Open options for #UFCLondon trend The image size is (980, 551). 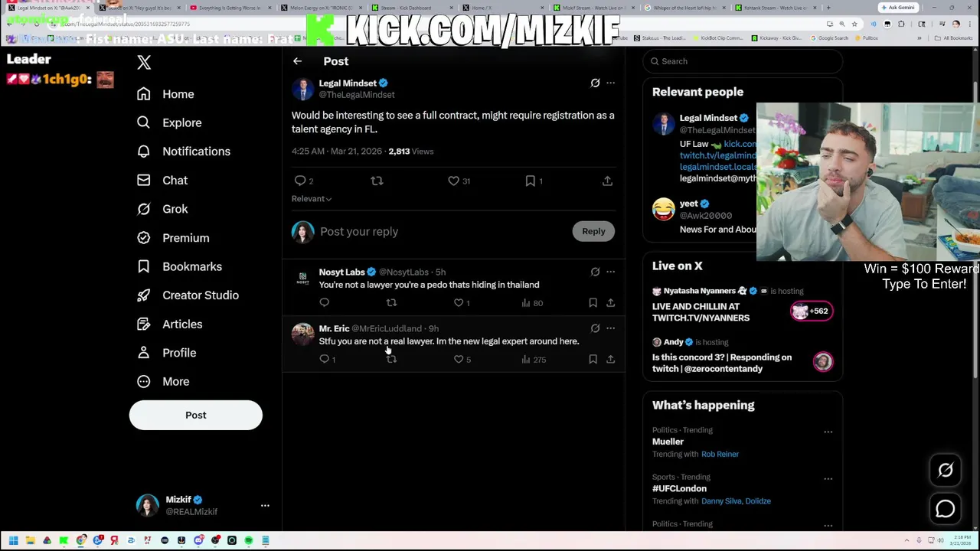[x=828, y=479]
